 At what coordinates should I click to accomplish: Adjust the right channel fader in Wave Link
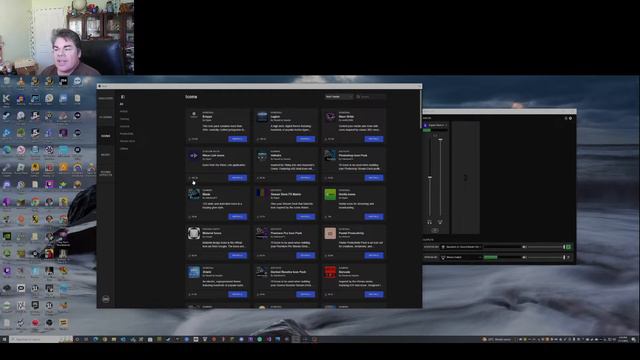pos(440,140)
